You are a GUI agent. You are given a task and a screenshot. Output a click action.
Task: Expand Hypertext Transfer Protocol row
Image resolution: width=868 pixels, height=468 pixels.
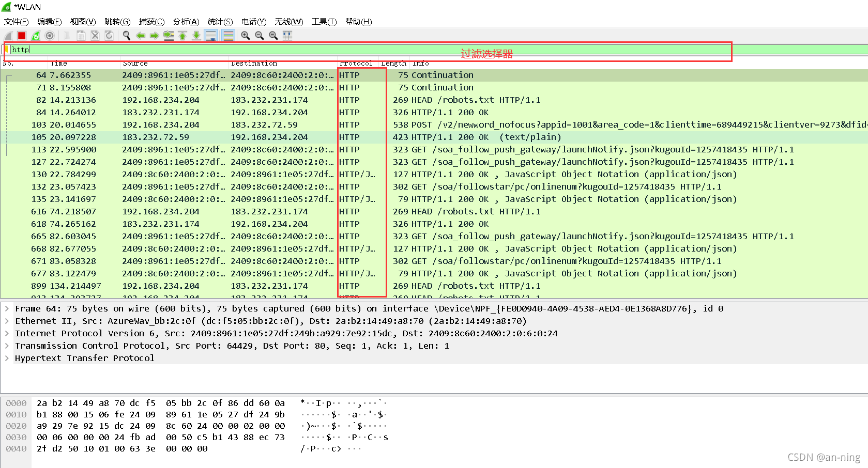[7, 358]
